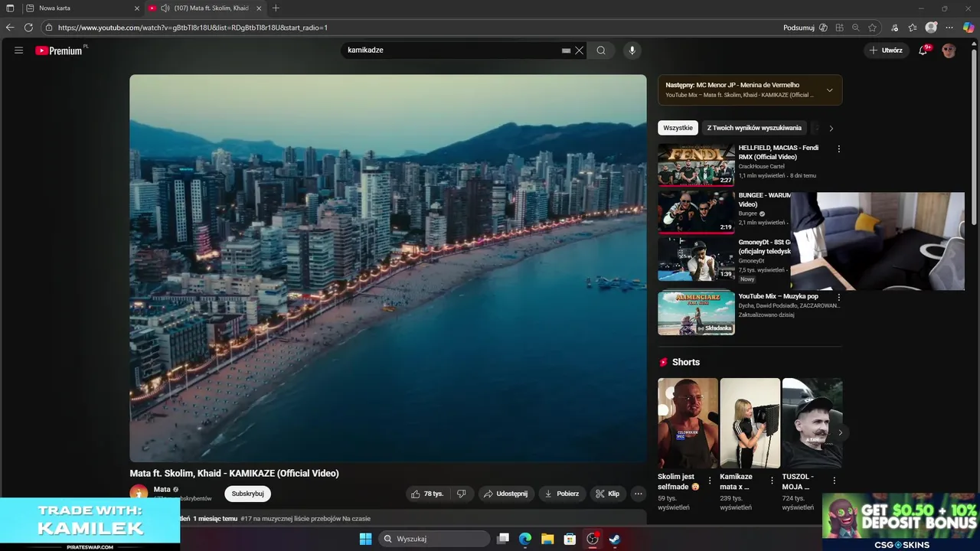Image resolution: width=980 pixels, height=551 pixels.
Task: Open the notifications bell
Action: click(x=923, y=51)
